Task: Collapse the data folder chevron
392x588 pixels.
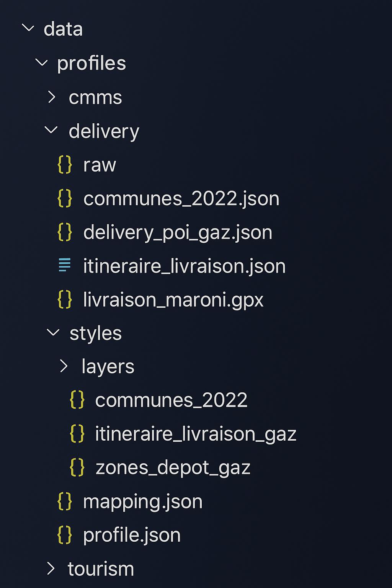Action: click(28, 28)
